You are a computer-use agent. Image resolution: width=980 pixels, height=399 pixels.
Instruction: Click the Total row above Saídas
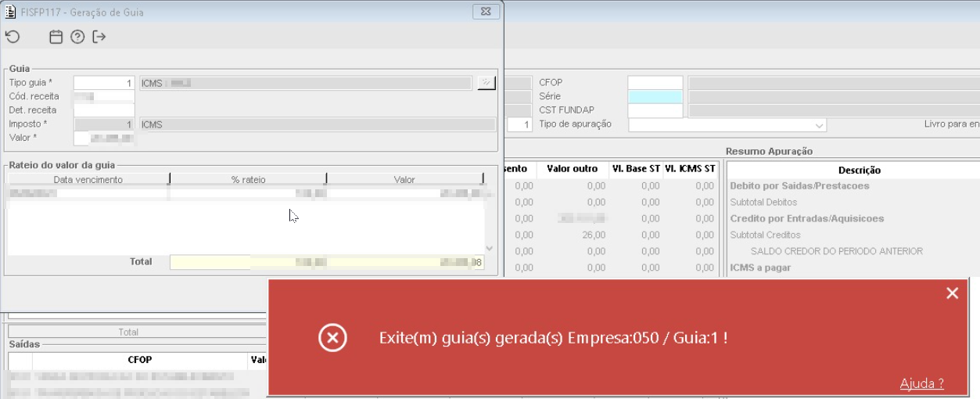click(128, 332)
